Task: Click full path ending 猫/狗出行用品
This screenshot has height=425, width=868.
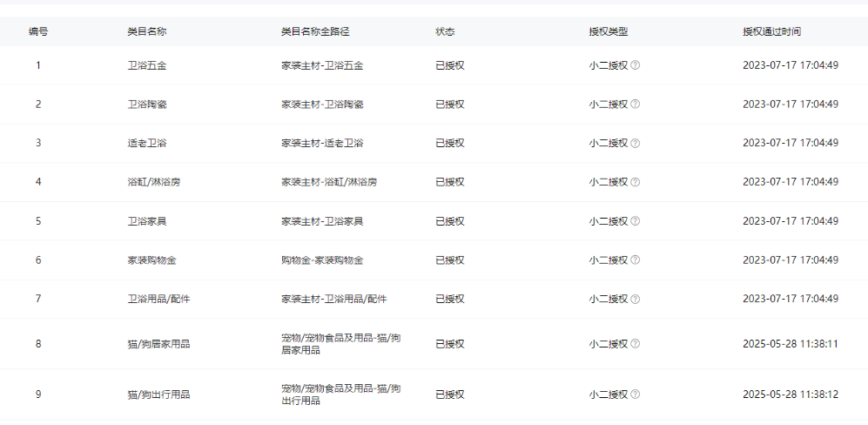Action: pos(341,395)
